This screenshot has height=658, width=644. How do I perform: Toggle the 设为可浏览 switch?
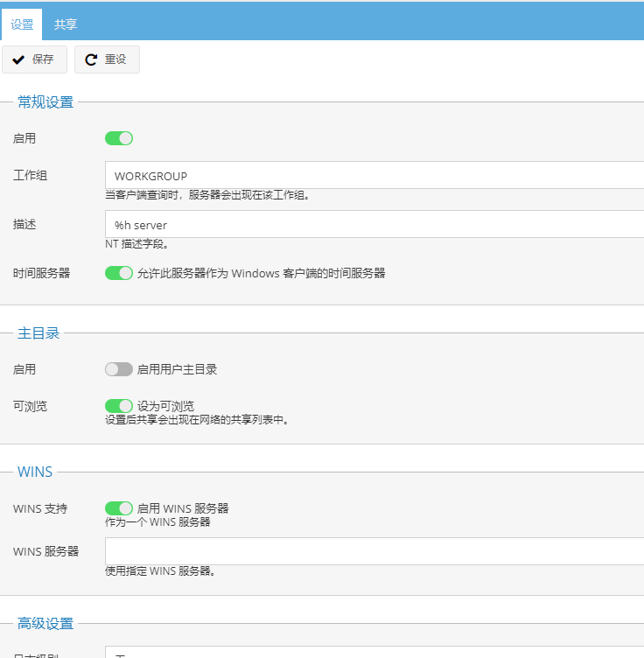click(x=119, y=406)
